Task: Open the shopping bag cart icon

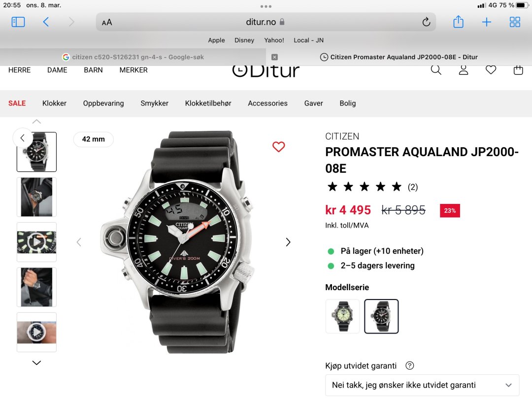Action: tap(518, 70)
